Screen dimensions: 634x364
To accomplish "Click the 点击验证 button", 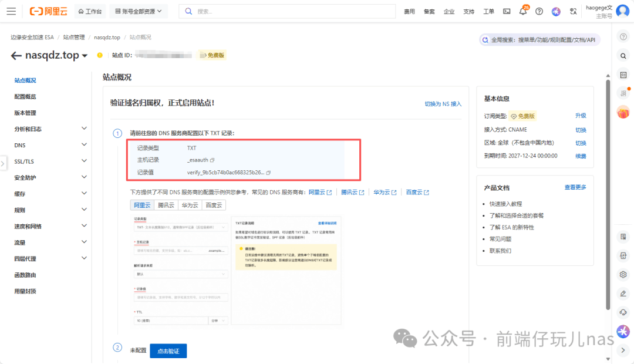I will click(168, 350).
